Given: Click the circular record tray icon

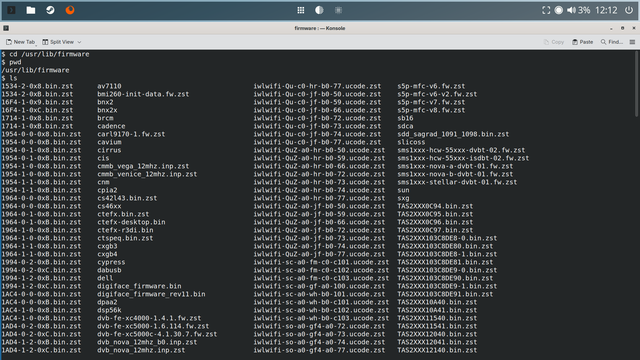Looking at the screenshot, I should point(558,10).
